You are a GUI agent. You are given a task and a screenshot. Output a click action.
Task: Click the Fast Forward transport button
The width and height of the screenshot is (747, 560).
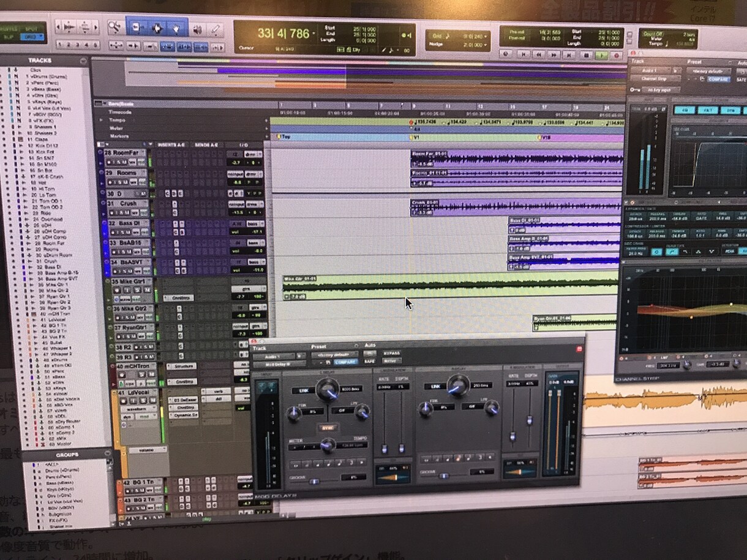pyautogui.click(x=555, y=54)
